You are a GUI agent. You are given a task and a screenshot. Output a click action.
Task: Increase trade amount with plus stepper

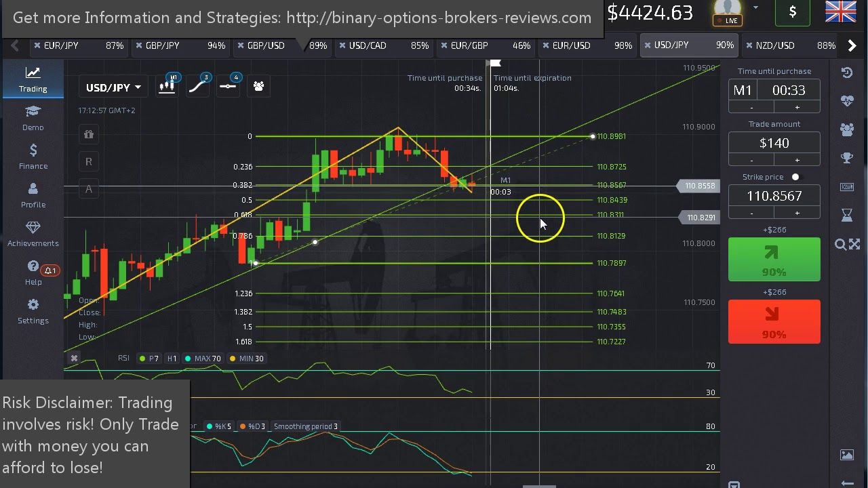(x=797, y=160)
